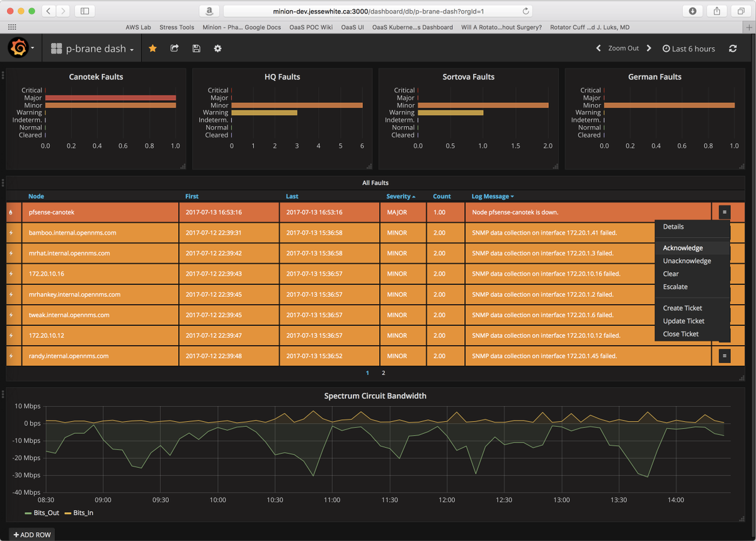Click Zoom Out time control

(624, 49)
